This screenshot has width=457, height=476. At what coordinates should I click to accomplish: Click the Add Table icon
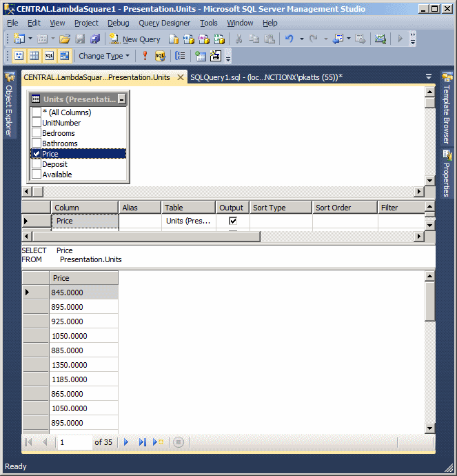point(201,56)
